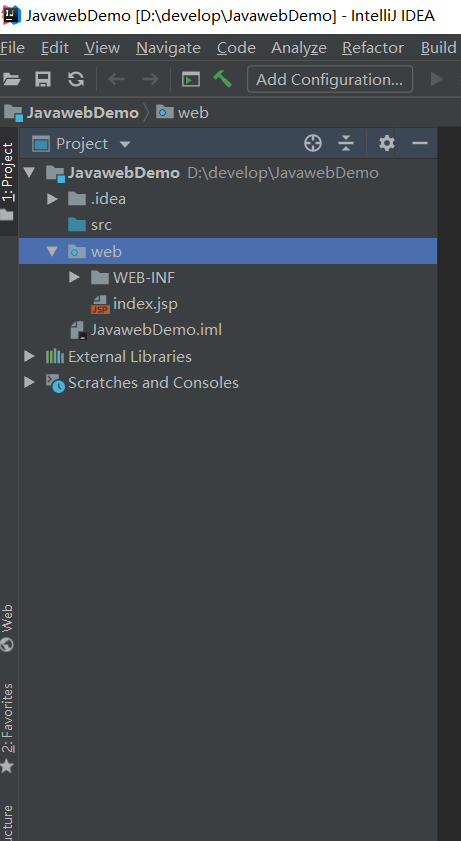Open the Build menu
The image size is (461, 841).
438,48
